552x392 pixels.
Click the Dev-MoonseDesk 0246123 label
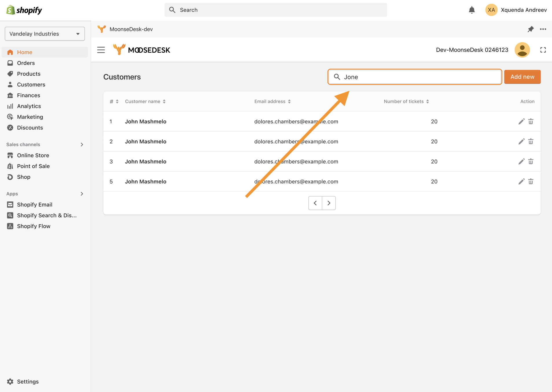click(x=472, y=50)
